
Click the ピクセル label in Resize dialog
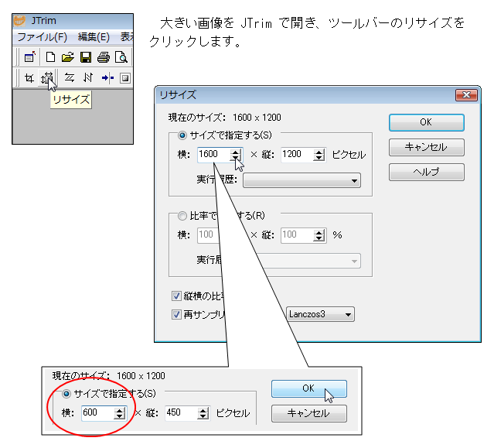click(x=349, y=155)
